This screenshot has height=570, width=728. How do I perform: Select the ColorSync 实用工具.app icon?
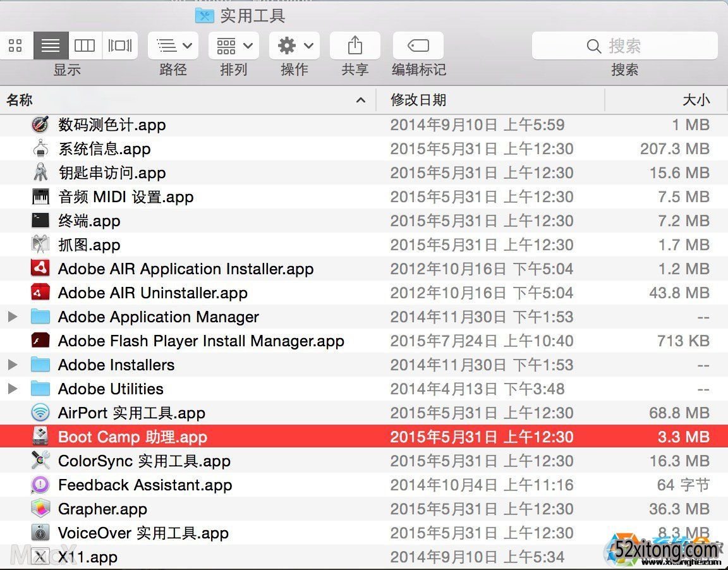pos(40,461)
